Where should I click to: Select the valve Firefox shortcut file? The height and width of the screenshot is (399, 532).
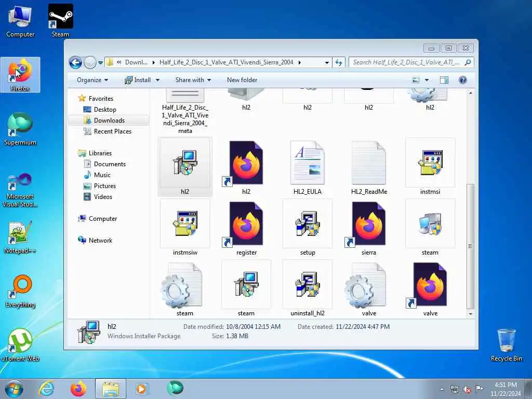[430, 289]
